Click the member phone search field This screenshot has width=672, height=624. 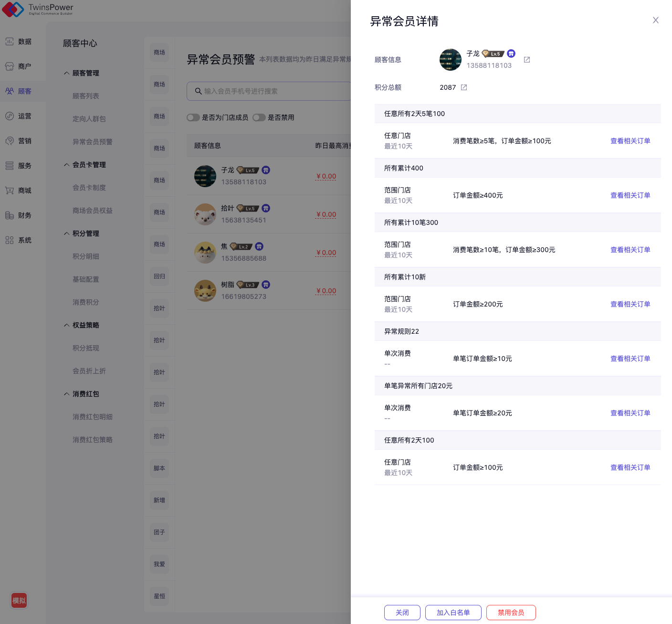(x=272, y=91)
